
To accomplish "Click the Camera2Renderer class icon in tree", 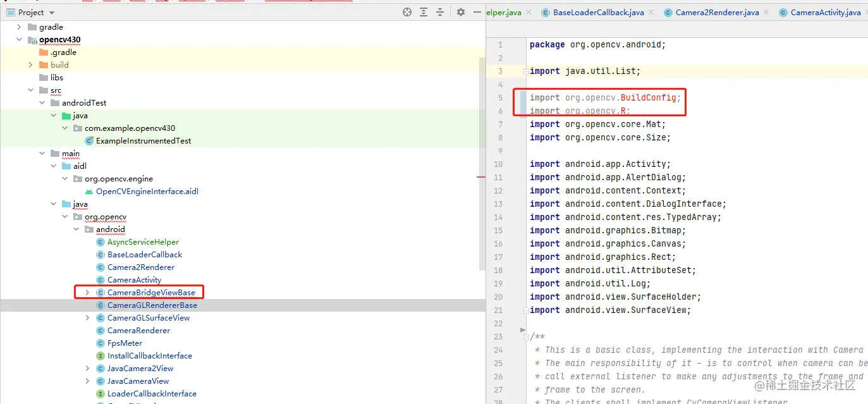I will click(x=101, y=267).
